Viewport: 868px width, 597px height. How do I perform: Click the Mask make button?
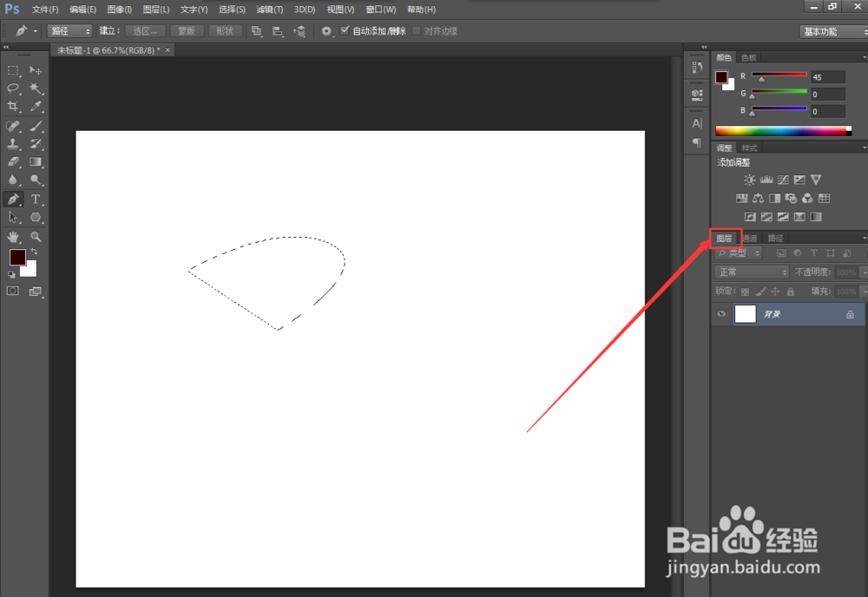[187, 31]
